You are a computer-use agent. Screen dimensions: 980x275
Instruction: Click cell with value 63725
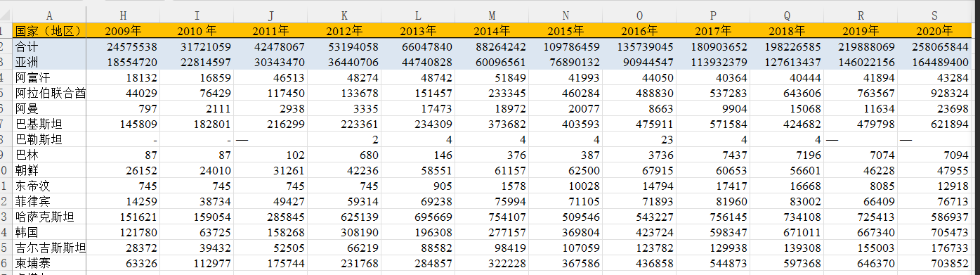197,232
